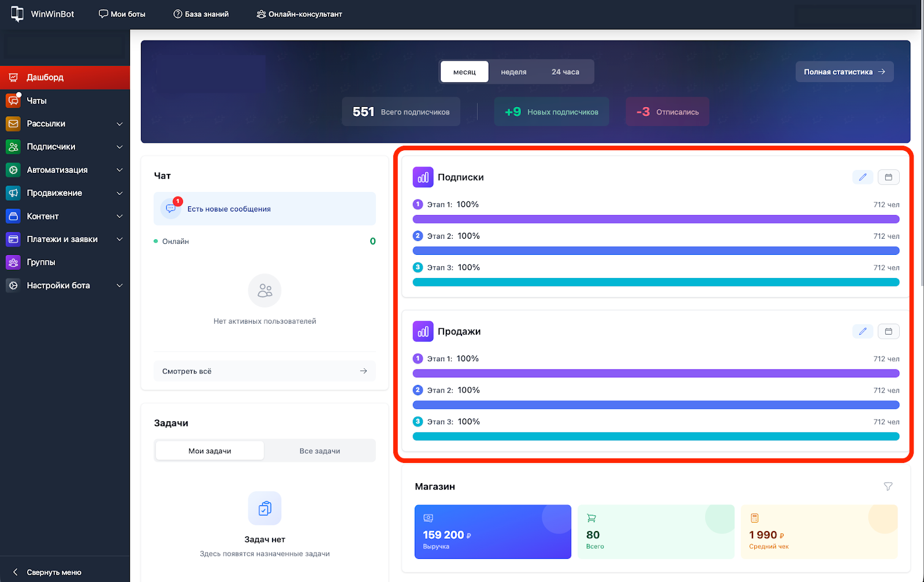Click the filter funnel icon in Магазин
The height and width of the screenshot is (582, 924).
[888, 487]
